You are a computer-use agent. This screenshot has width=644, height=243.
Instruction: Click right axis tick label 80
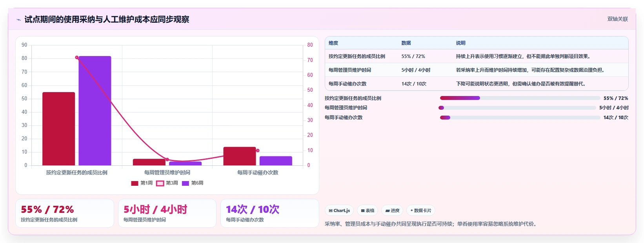[310, 45]
